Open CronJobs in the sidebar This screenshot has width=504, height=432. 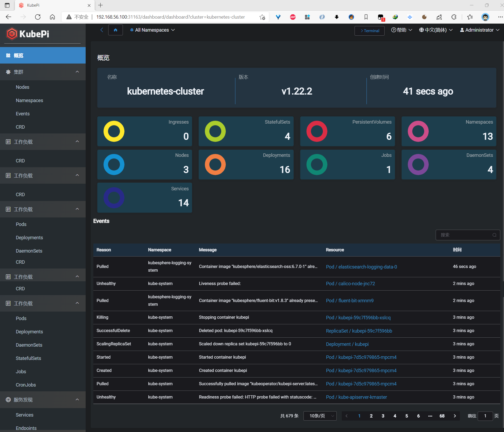click(x=26, y=385)
